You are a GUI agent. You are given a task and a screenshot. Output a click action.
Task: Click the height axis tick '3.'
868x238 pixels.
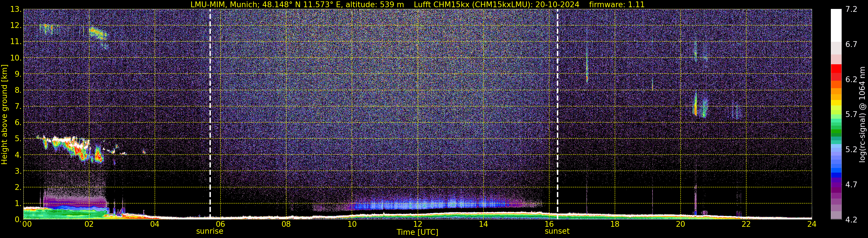click(x=18, y=171)
